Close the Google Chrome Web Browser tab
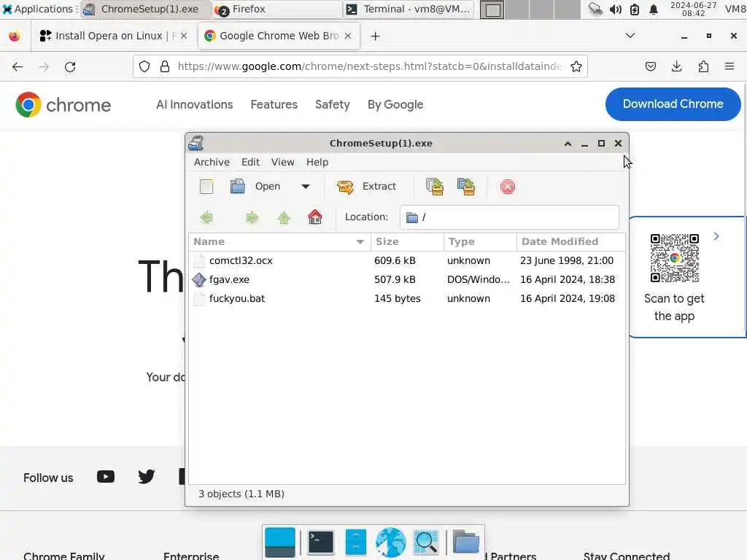 coord(348,36)
